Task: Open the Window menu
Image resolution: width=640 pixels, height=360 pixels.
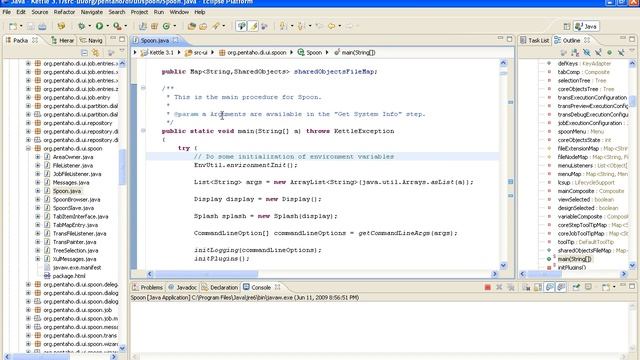Action: point(179,12)
